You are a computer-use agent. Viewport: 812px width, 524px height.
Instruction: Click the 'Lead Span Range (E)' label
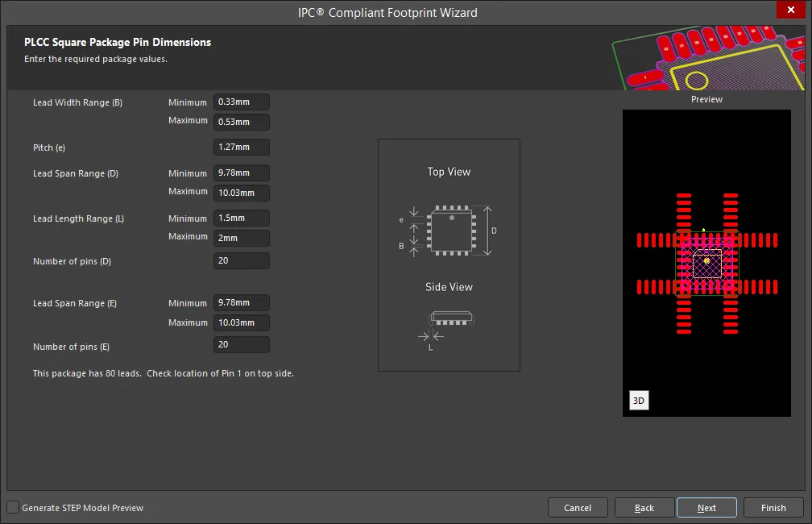[x=75, y=303]
